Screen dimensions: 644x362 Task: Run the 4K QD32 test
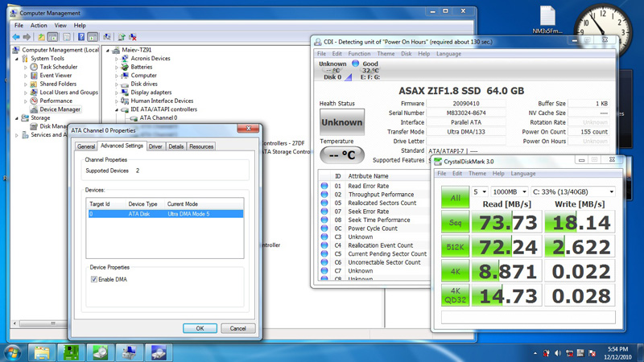click(x=455, y=295)
